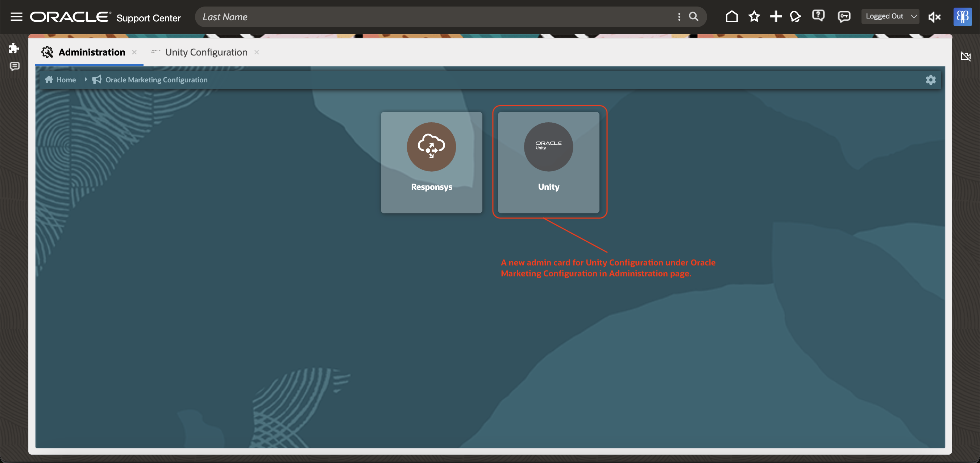Click the feedback key speech-bubble icon
Viewport: 980px width, 463px height.
(844, 16)
